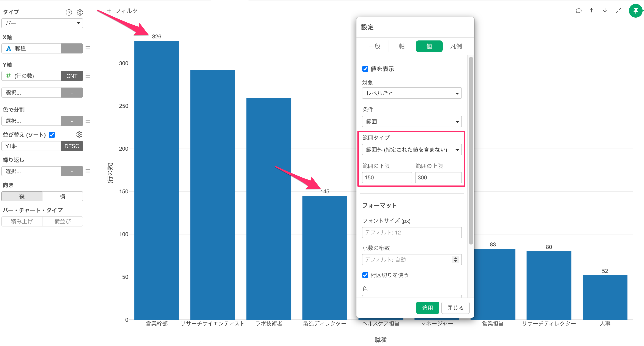
Task: Click フォントサイズ (px) input field
Action: coord(412,232)
